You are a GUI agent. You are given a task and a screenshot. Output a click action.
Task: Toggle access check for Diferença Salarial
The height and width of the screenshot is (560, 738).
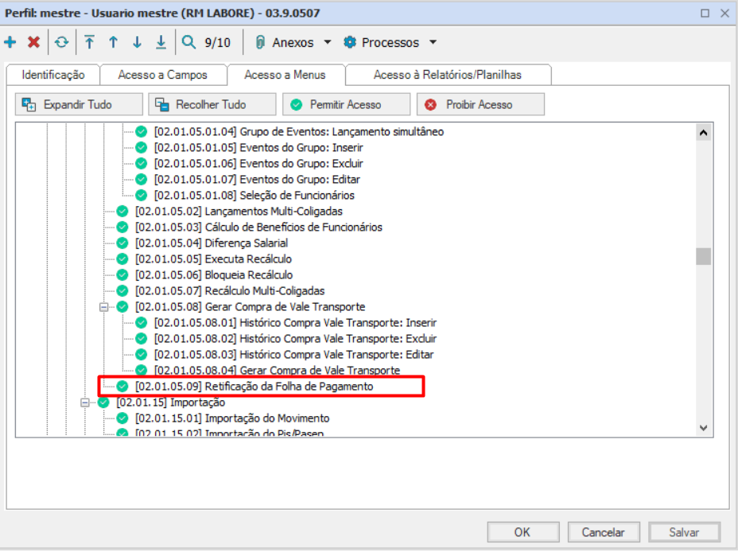tap(122, 243)
